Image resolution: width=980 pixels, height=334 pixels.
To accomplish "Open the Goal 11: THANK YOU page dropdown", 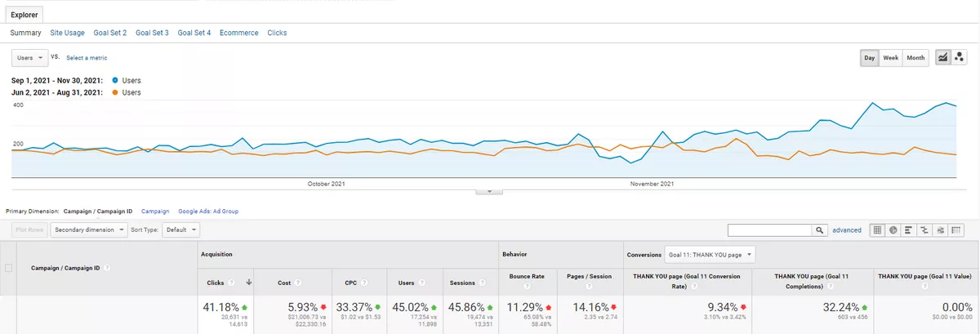I will click(x=710, y=255).
